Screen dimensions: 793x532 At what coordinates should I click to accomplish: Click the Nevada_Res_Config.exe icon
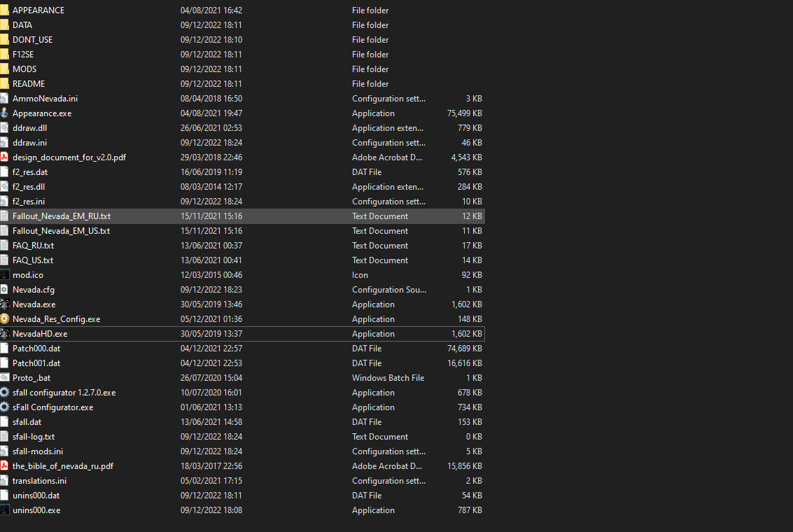coord(5,319)
